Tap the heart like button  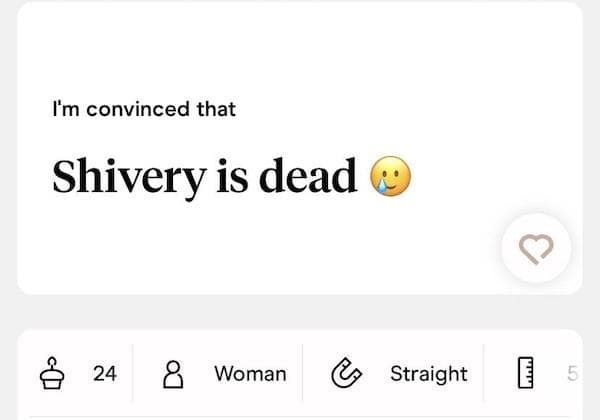coord(537,248)
